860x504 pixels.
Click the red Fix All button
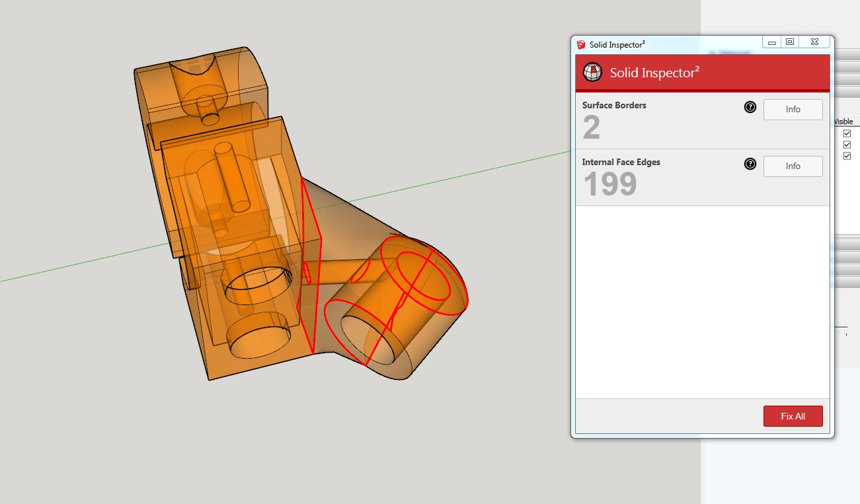[793, 416]
